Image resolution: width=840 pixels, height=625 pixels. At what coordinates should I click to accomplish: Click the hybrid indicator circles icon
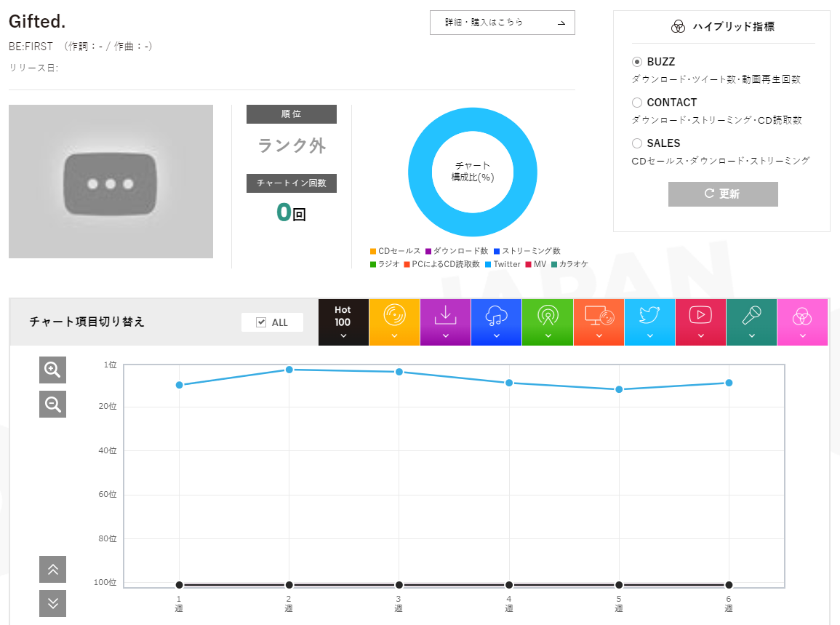coord(679,27)
